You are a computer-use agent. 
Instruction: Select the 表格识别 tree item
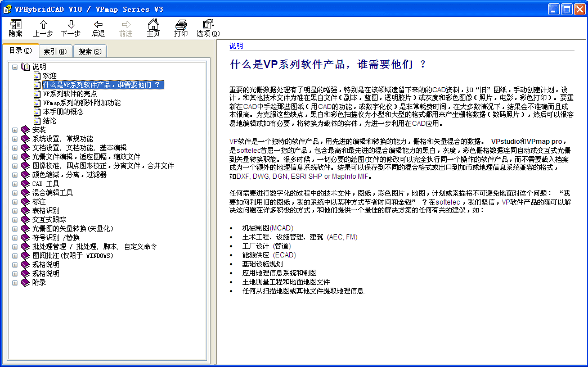[x=46, y=210]
